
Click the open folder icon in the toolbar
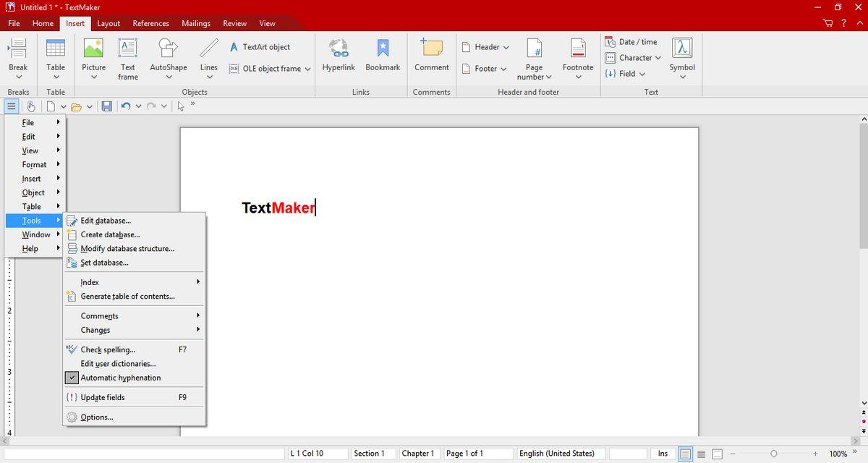[x=77, y=106]
